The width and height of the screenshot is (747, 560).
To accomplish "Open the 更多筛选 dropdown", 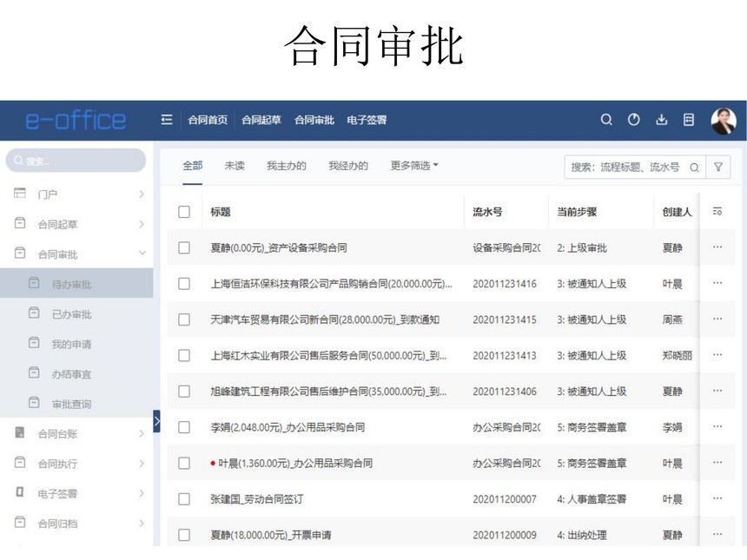I will 414,166.
